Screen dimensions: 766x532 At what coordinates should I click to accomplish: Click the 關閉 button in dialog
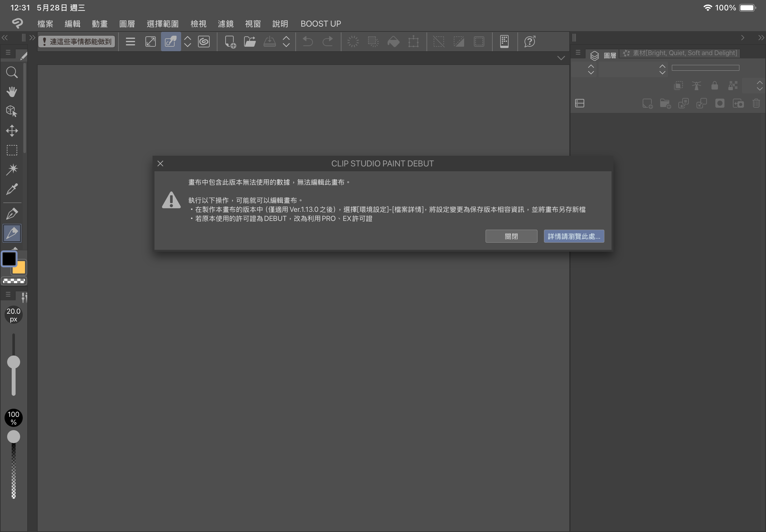tap(511, 236)
